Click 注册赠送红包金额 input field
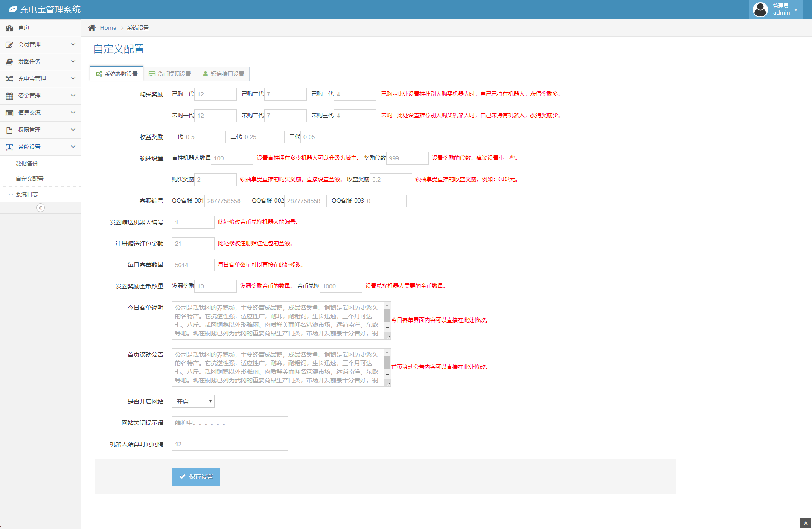 coord(193,244)
